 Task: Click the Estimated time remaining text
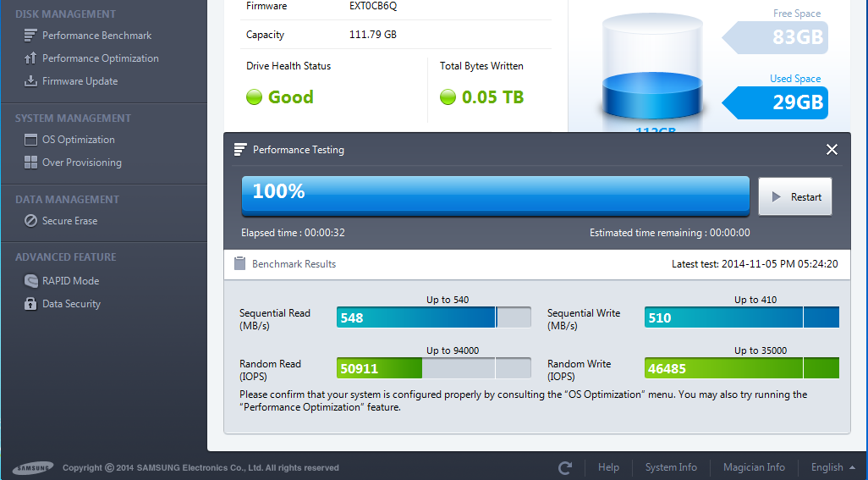pos(670,233)
